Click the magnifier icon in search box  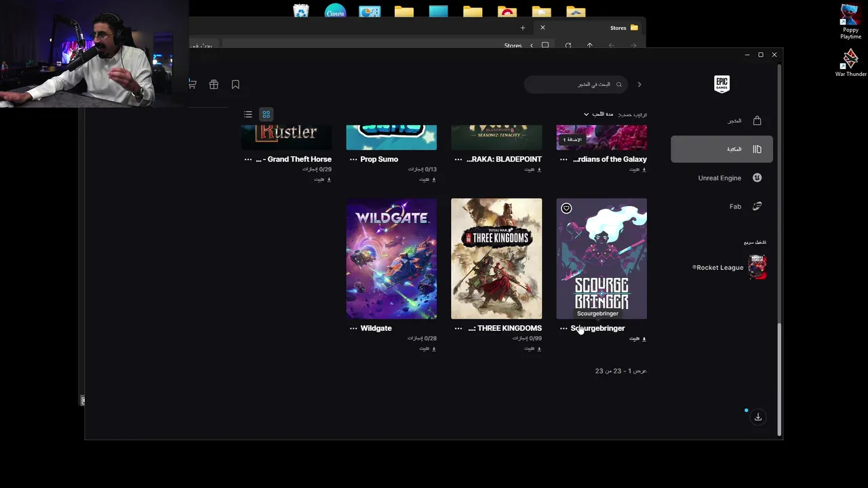(618, 85)
